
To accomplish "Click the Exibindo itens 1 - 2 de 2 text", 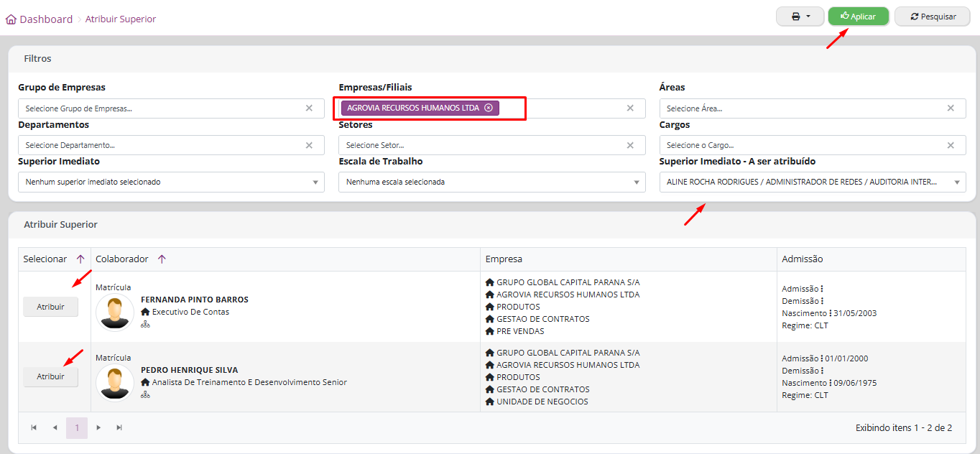I will [904, 428].
